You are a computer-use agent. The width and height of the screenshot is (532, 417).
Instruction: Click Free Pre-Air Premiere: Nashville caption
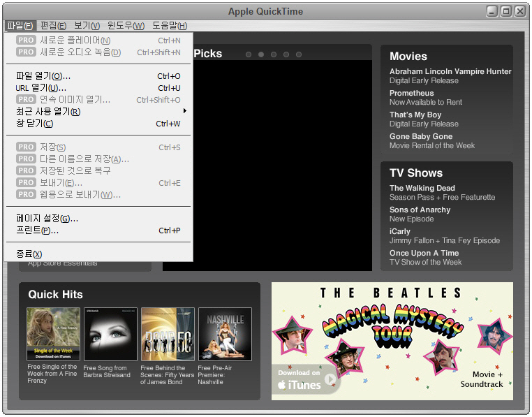coord(214,375)
